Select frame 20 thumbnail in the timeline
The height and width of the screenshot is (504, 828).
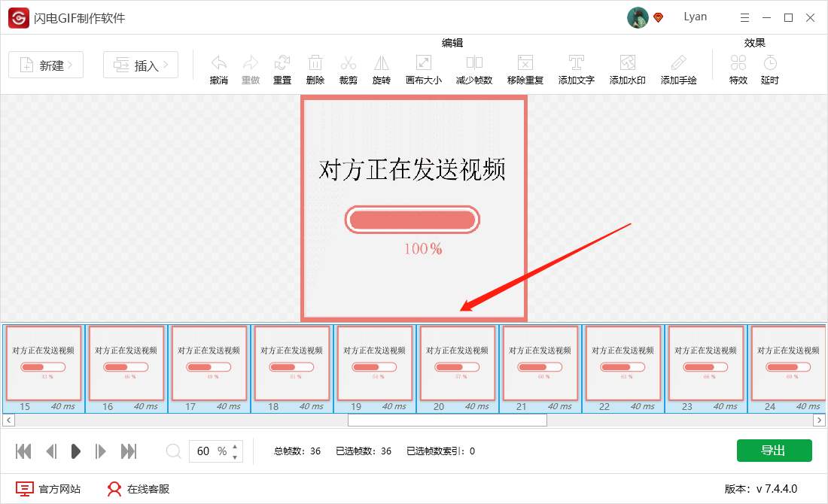click(x=457, y=368)
